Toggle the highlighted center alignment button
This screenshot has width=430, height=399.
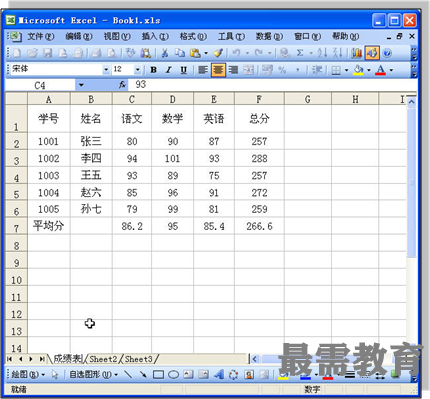coord(218,70)
